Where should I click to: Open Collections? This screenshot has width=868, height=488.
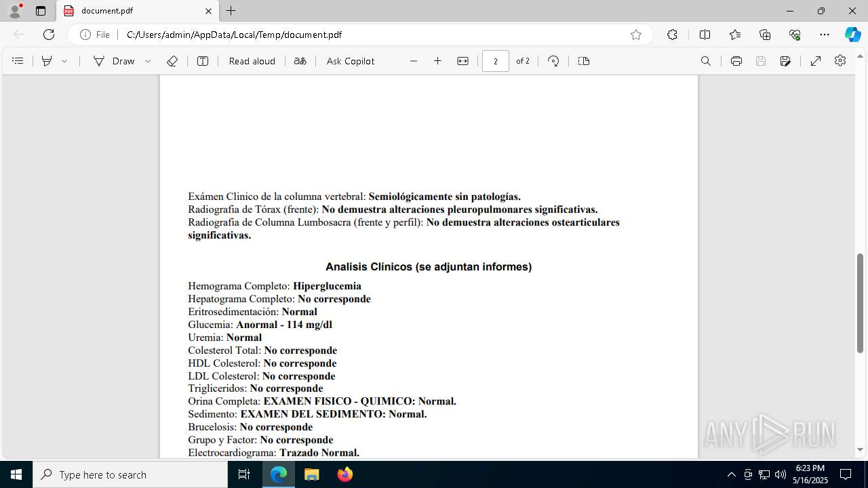click(765, 35)
